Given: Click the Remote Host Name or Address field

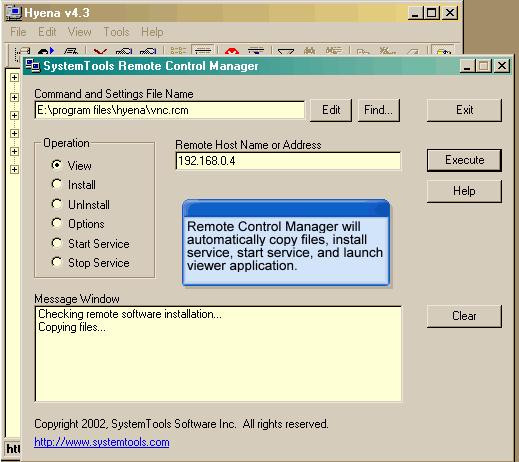Looking at the screenshot, I should (288, 161).
